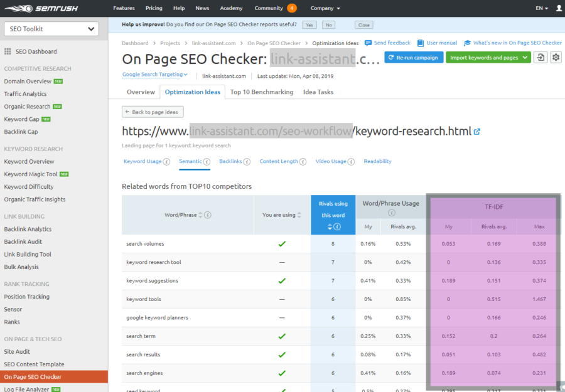Screen dimensions: 565x392
Task: Click the SEO Dashboard grid icon
Action: click(x=8, y=51)
